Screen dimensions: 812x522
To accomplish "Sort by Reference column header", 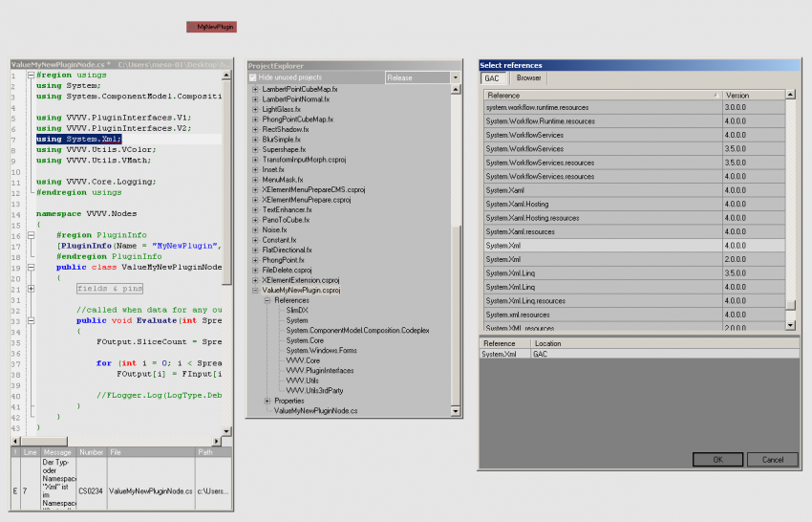I will [x=602, y=96].
